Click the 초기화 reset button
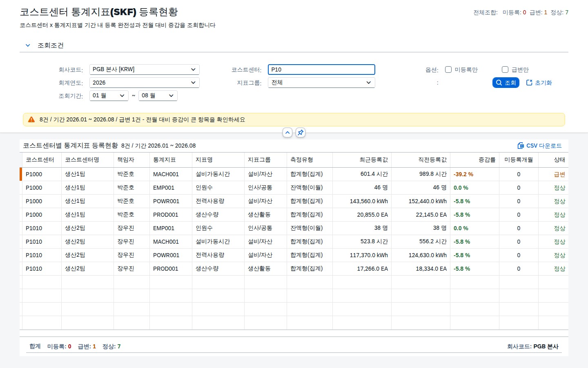The image size is (588, 368). click(539, 83)
